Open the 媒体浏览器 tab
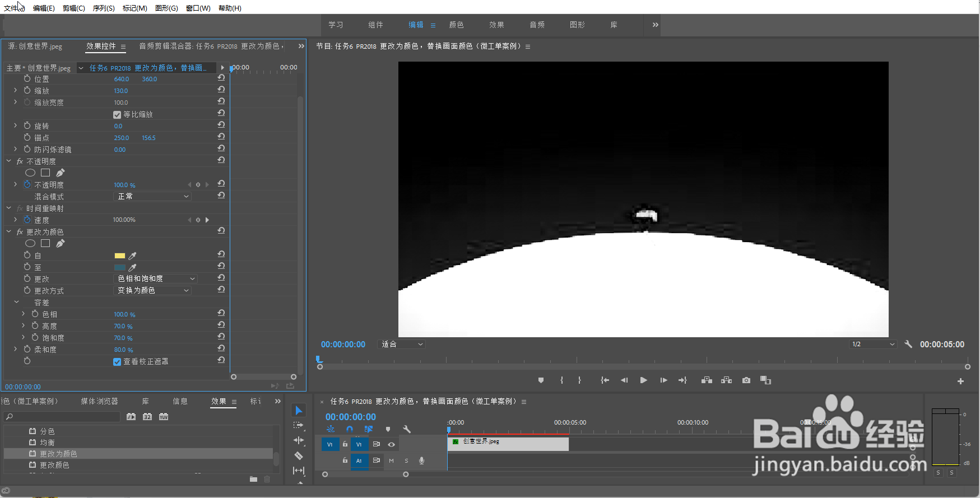Viewport: 980px width, 498px height. pyautogui.click(x=100, y=401)
